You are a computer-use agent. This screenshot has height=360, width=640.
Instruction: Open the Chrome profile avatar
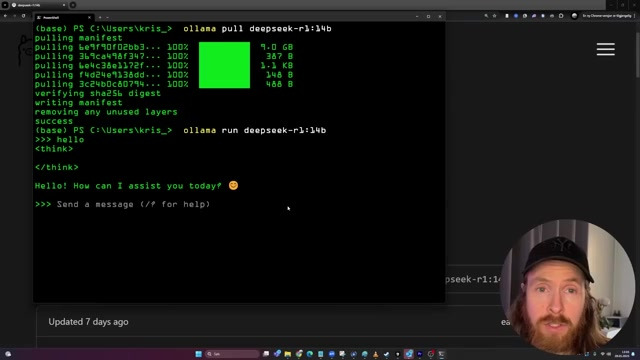pos(574,16)
